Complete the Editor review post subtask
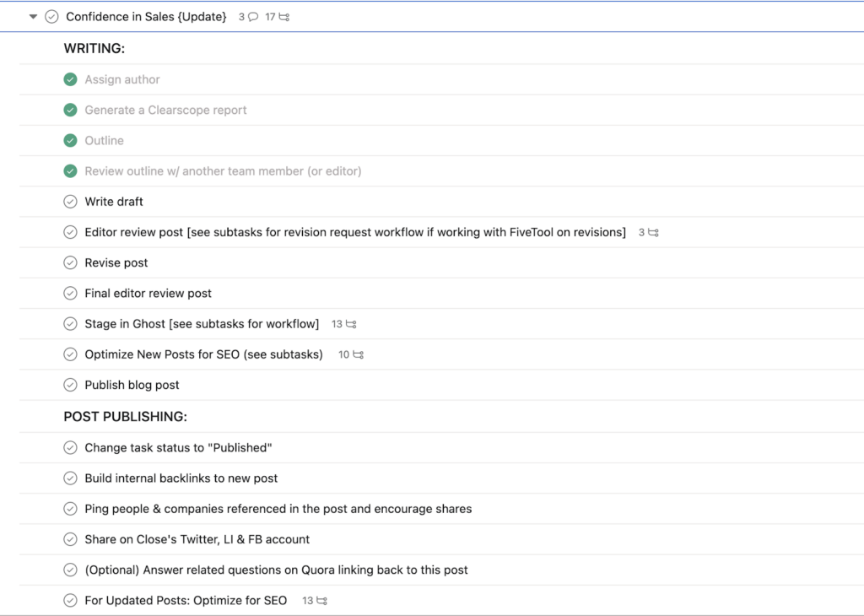864x616 pixels. (x=71, y=232)
